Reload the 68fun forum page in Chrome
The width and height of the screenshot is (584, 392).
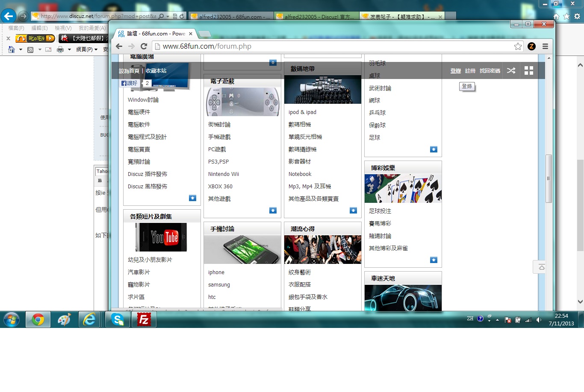[x=144, y=46]
